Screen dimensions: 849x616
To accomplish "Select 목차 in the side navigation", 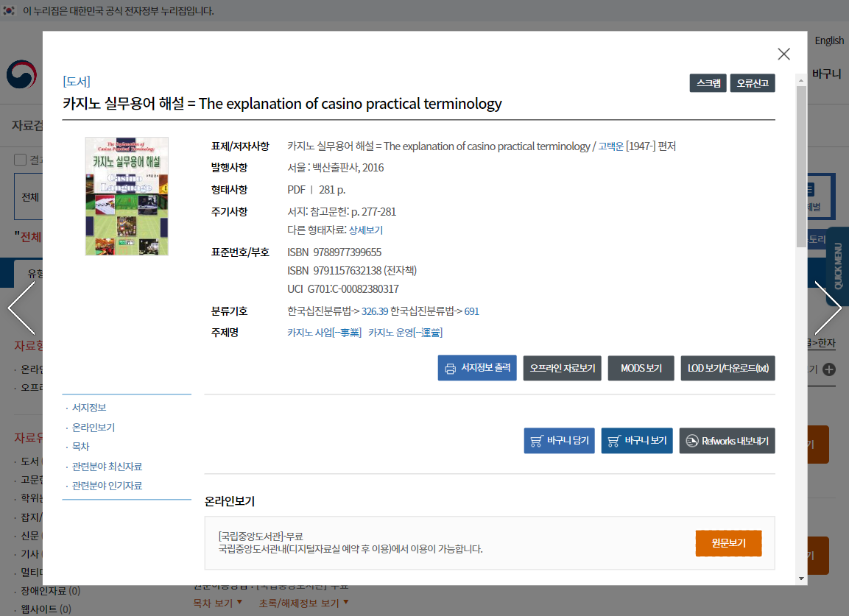I will [x=80, y=447].
